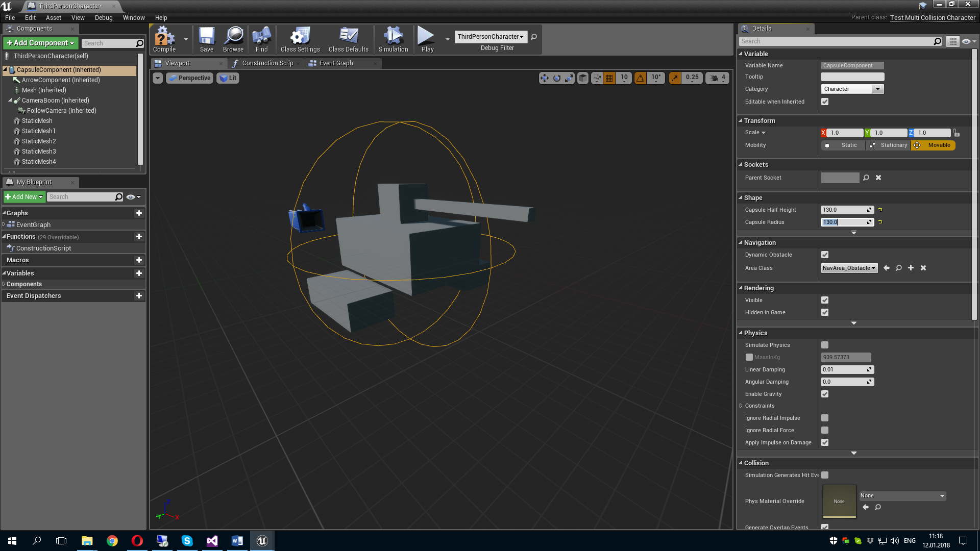Switch to the Event Graph tab
Image resolution: width=980 pixels, height=551 pixels.
pos(336,63)
